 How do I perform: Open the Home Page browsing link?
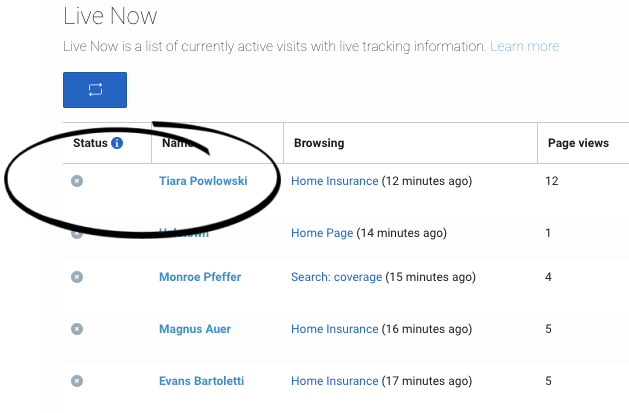pos(322,233)
